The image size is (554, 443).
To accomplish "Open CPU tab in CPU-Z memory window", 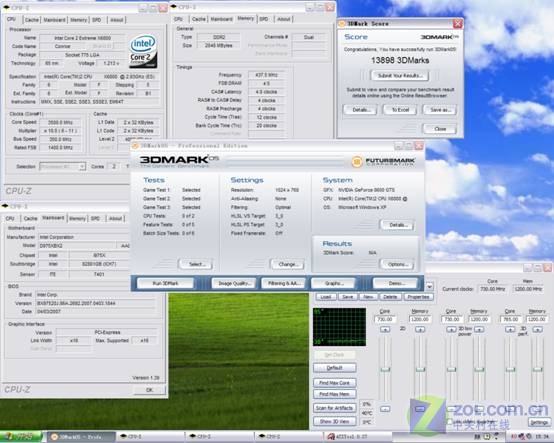I will 179,19.
